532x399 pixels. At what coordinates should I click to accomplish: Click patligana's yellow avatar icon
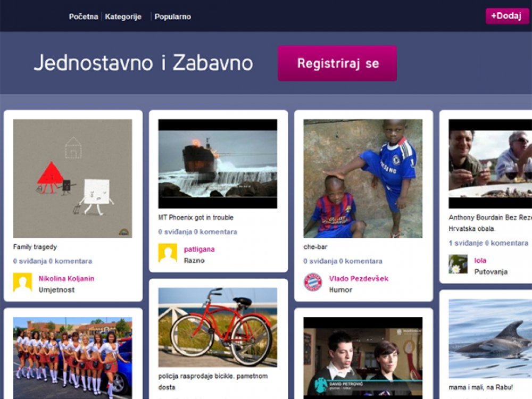coord(168,253)
